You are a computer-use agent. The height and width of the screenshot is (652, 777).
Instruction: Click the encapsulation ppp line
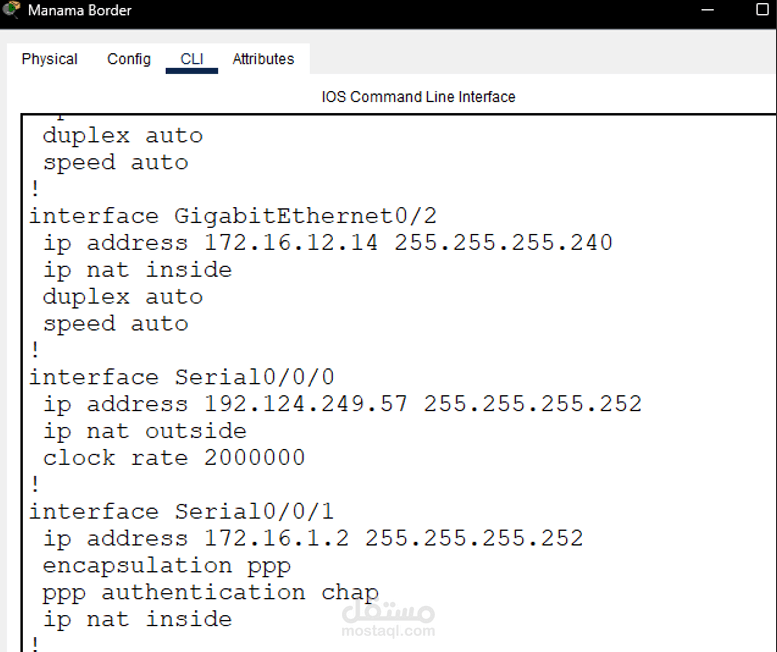pos(166,566)
